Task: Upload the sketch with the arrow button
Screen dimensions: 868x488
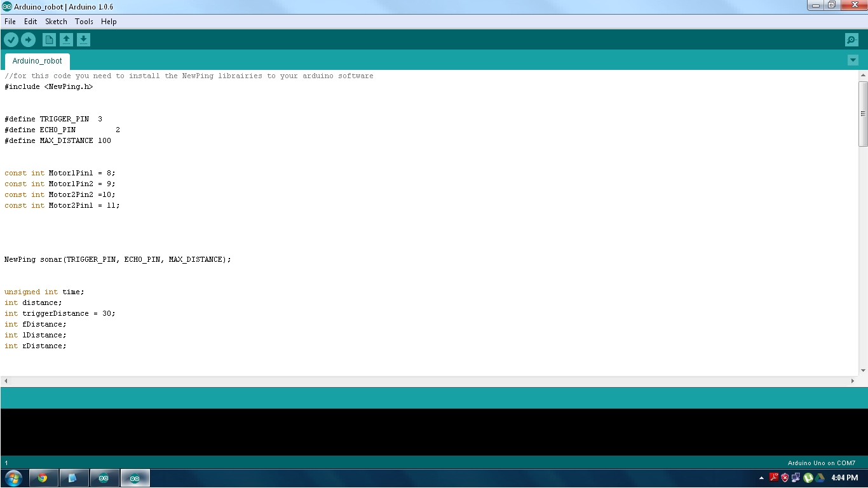Action: 28,40
